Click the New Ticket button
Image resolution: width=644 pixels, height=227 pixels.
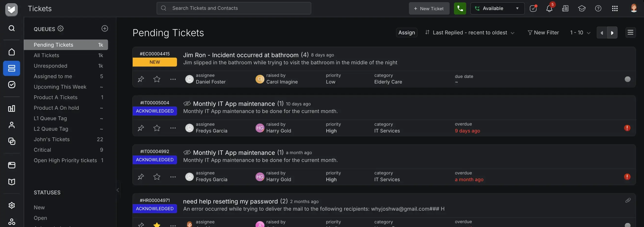click(429, 8)
